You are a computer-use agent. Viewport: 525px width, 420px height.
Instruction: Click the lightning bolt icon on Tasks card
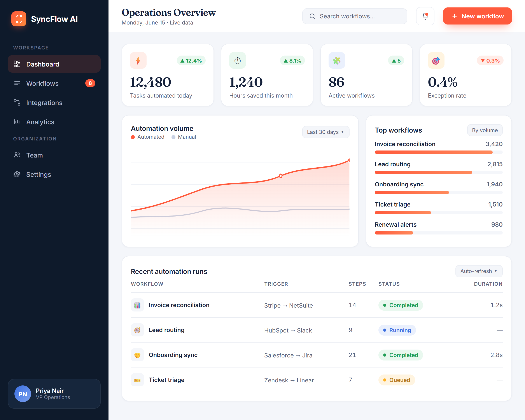[138, 60]
